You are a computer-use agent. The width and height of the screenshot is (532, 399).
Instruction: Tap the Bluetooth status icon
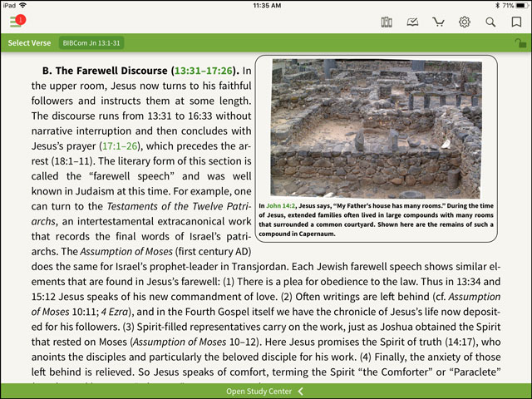click(497, 6)
